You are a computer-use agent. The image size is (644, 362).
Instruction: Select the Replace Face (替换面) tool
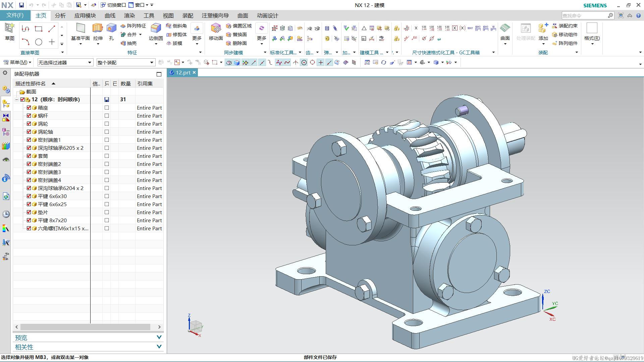(236, 35)
